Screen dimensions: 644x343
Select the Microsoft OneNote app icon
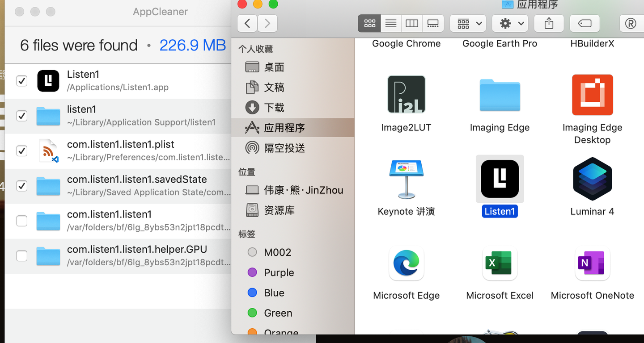(592, 264)
